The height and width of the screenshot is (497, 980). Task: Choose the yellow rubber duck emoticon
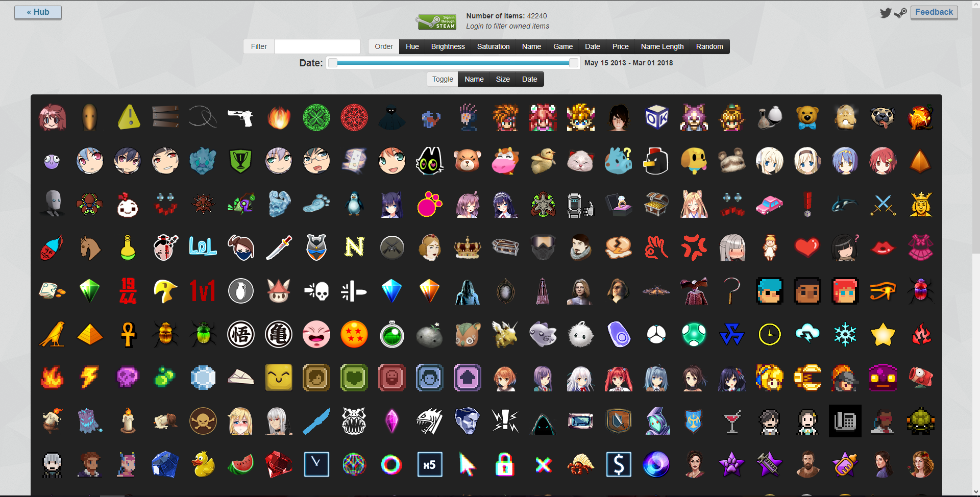coord(203,464)
